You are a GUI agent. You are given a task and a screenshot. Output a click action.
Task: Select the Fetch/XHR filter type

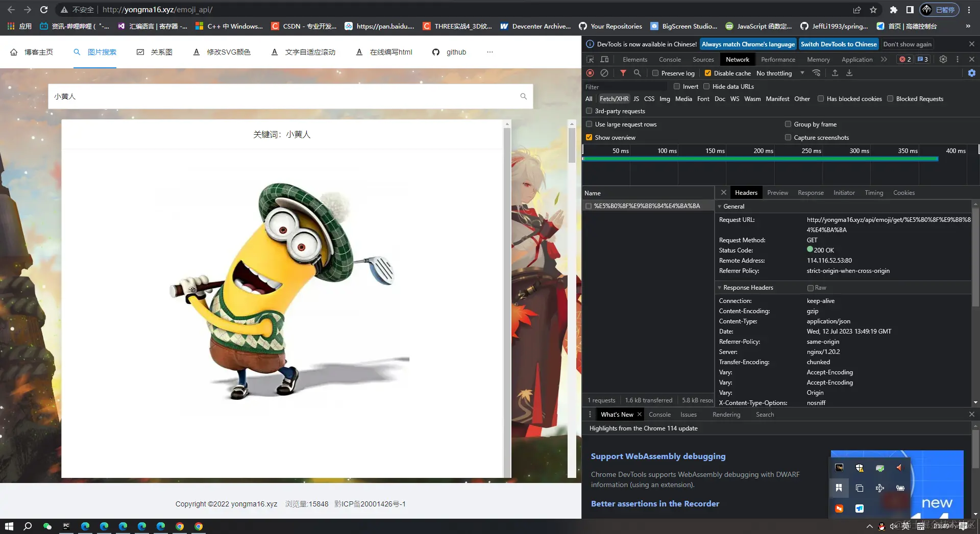click(614, 99)
